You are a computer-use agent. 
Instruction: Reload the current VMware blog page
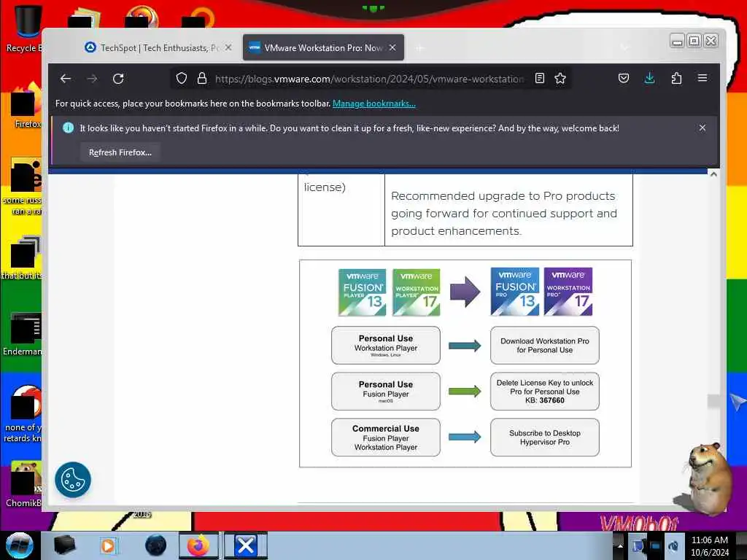tap(118, 79)
